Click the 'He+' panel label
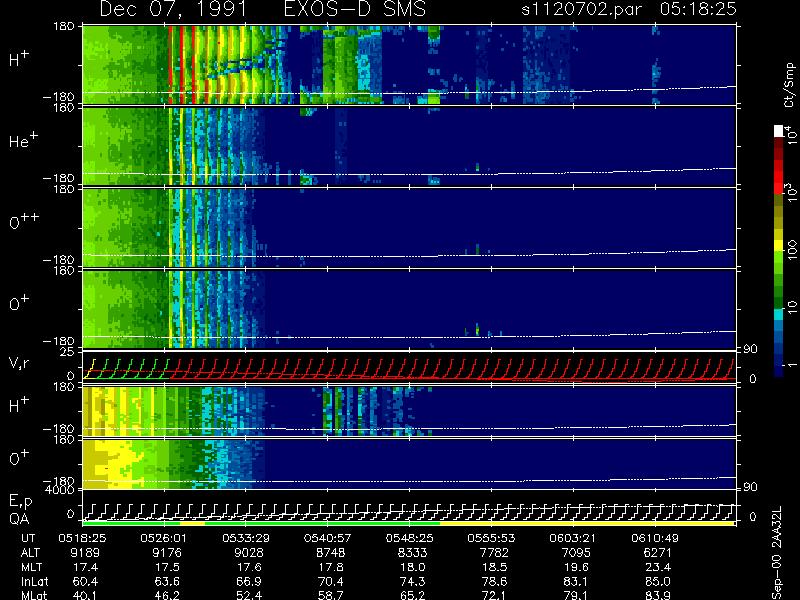 [x=23, y=140]
